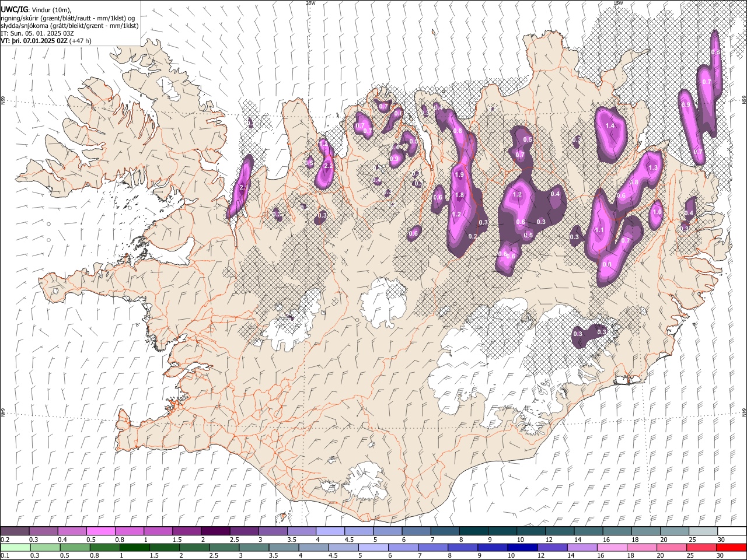Click the 15W longitude label at top
The width and height of the screenshot is (747, 560).
[x=618, y=3]
